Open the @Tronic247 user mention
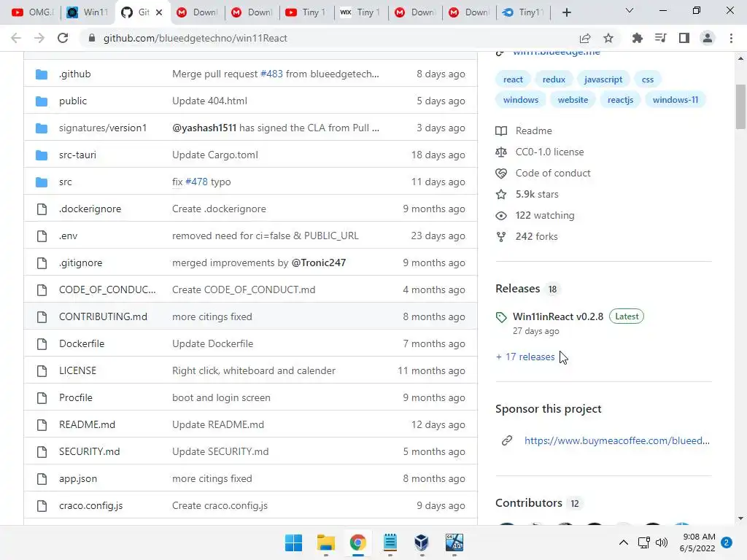The image size is (747, 560). pyautogui.click(x=319, y=262)
